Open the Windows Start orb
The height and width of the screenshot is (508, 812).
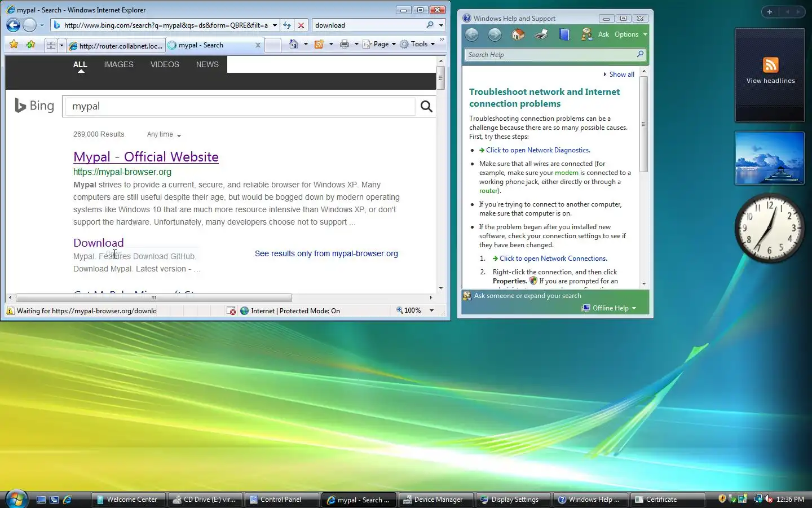16,499
